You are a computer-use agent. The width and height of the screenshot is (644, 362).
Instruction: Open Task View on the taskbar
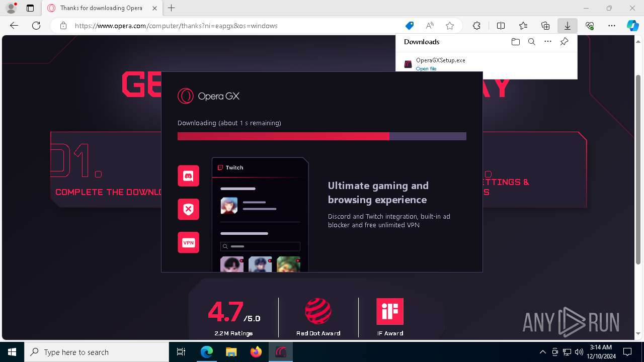181,352
